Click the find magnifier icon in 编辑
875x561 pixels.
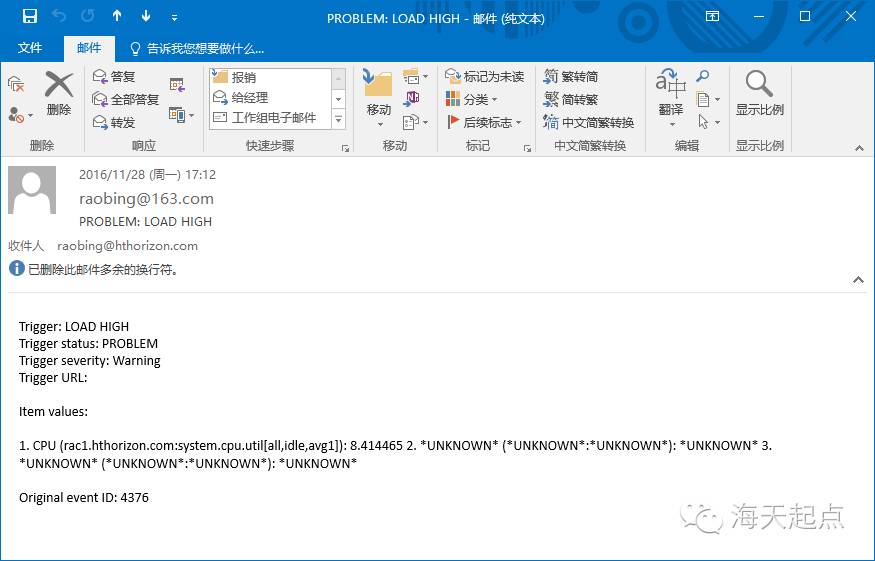(x=703, y=76)
